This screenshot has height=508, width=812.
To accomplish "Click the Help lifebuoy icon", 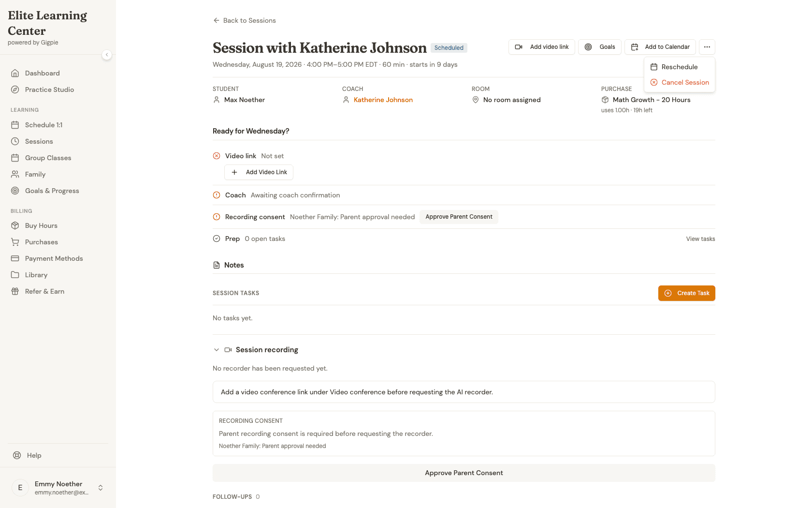I will tap(17, 455).
